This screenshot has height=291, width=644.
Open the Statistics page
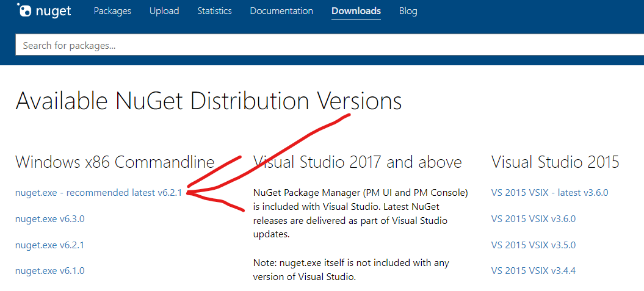214,11
